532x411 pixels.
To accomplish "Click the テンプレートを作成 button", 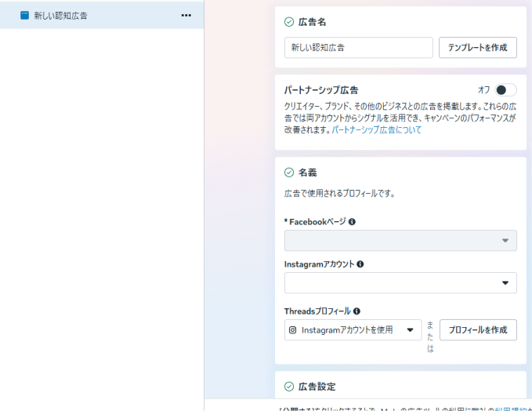I will click(477, 48).
